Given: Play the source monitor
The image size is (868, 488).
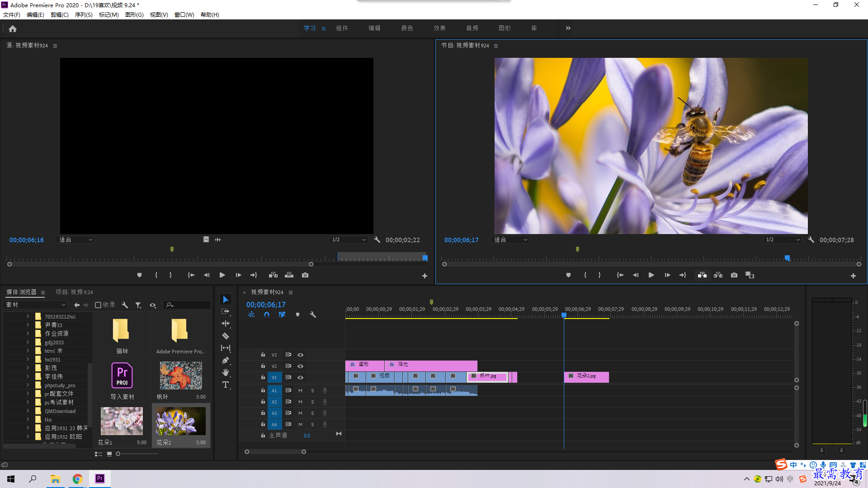Looking at the screenshot, I should click(222, 275).
